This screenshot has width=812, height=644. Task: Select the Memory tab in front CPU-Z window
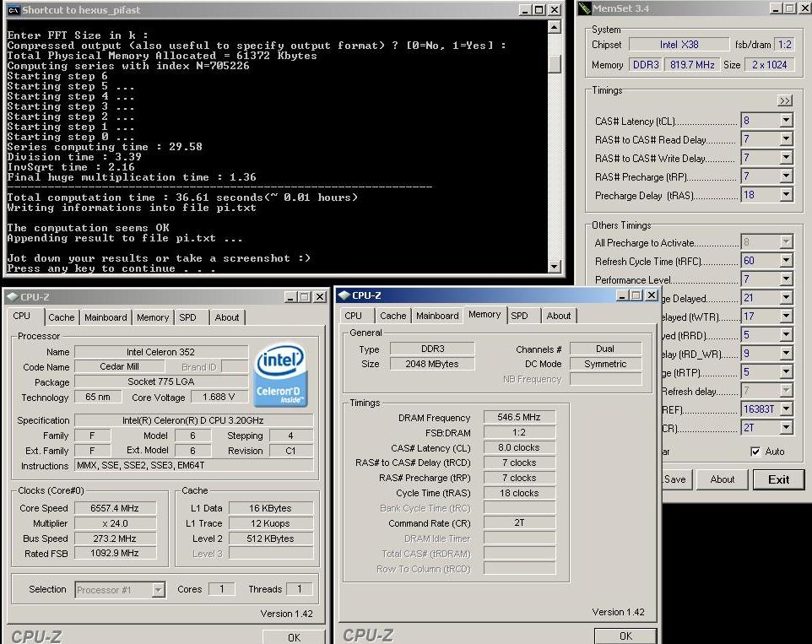(x=484, y=314)
